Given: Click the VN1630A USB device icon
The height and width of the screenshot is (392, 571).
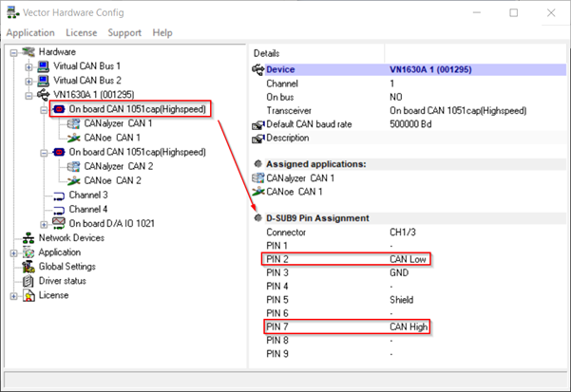Looking at the screenshot, I should [44, 96].
